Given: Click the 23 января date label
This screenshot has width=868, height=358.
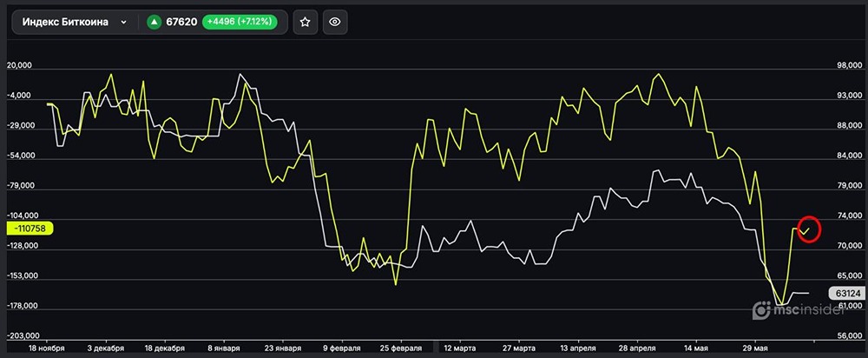Looking at the screenshot, I should tap(282, 348).
